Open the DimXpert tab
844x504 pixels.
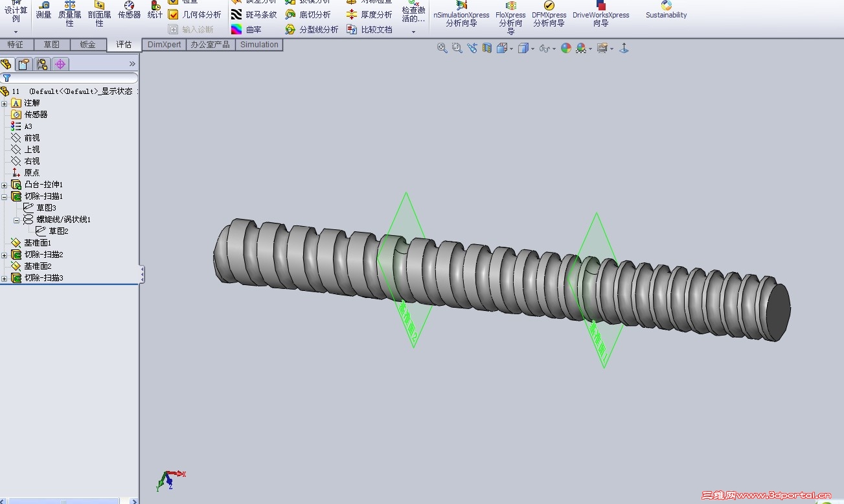click(x=165, y=45)
